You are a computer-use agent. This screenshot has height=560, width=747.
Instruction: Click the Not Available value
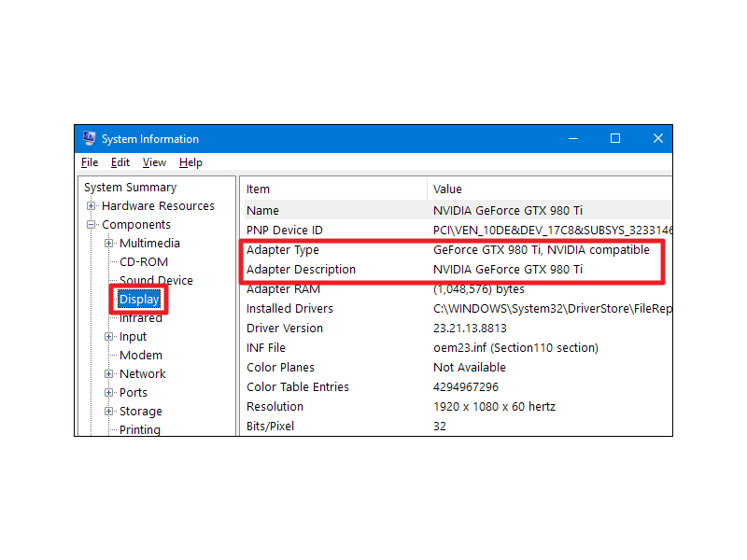coord(470,367)
